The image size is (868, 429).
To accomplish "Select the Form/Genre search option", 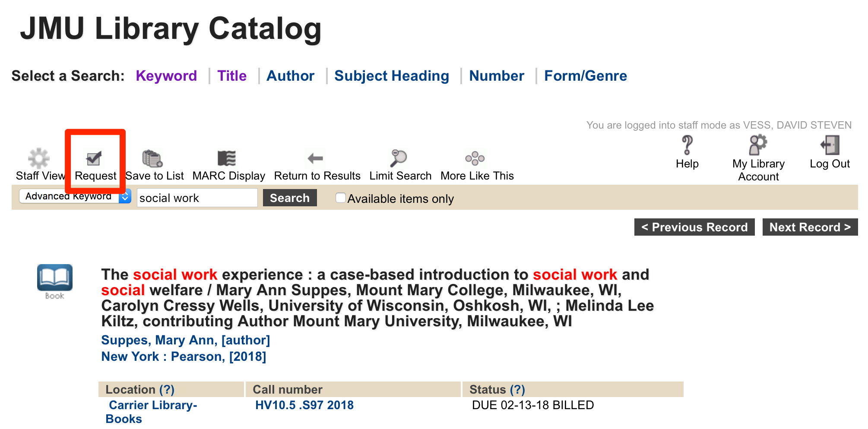I will (585, 76).
